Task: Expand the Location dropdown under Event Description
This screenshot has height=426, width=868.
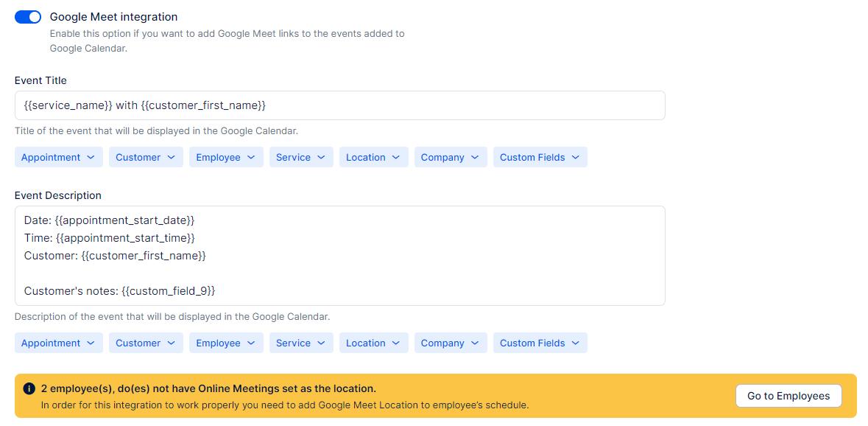Action: click(373, 343)
